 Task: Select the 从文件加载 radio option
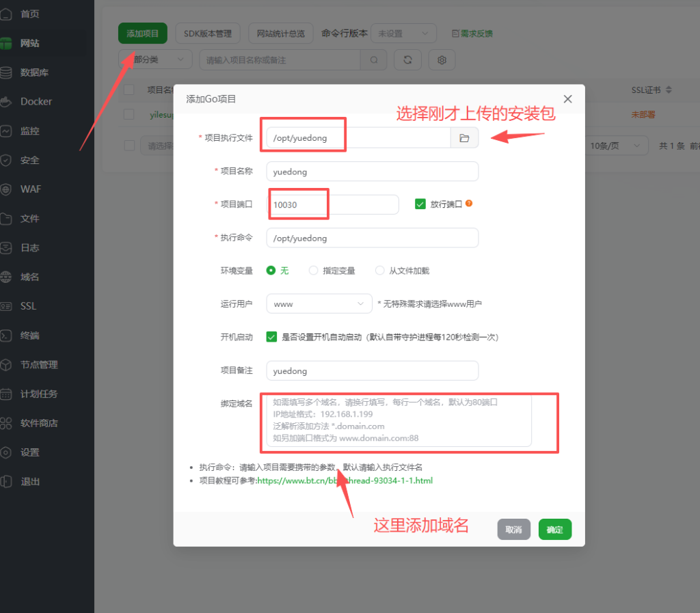[380, 271]
